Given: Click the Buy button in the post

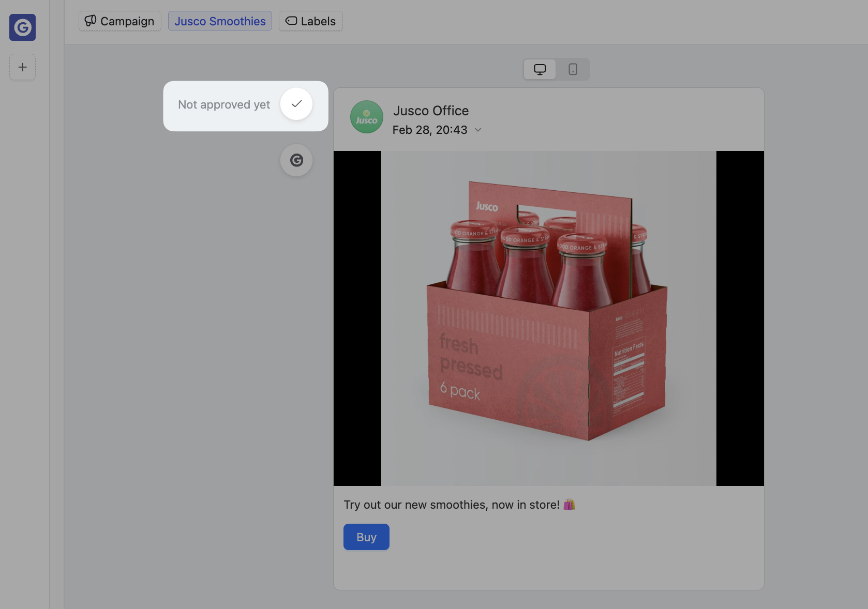Looking at the screenshot, I should 366,537.
